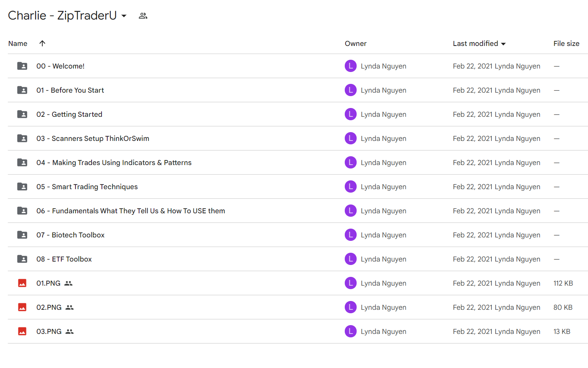The width and height of the screenshot is (588, 368).
Task: Click the image file icon for 02.PNG
Action: (22, 307)
